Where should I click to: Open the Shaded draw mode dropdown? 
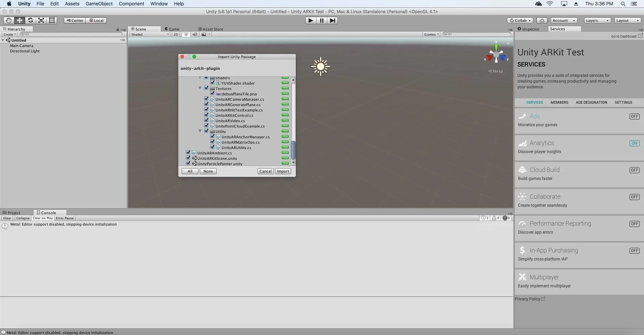pos(150,35)
